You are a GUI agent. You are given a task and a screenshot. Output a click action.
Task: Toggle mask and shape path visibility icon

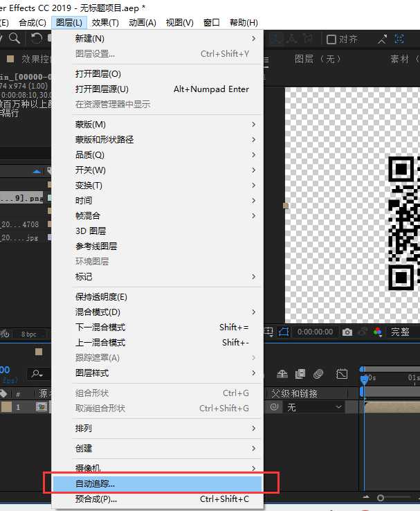(x=284, y=332)
